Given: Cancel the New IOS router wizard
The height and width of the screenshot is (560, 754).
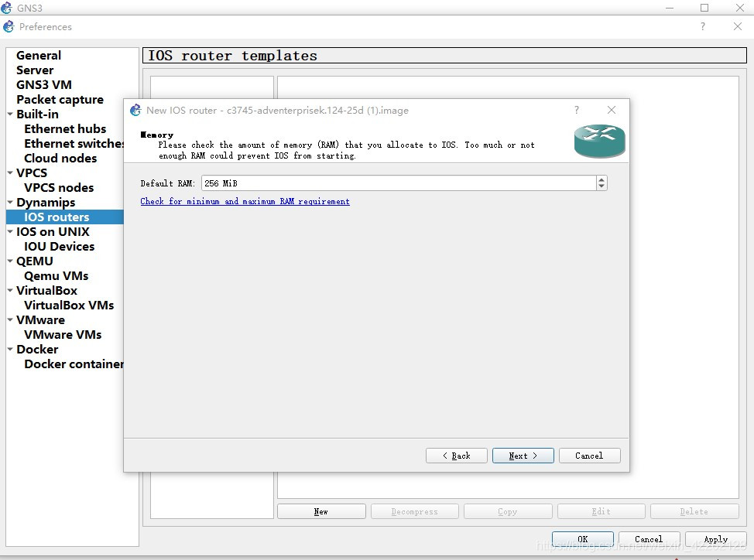Looking at the screenshot, I should (589, 456).
